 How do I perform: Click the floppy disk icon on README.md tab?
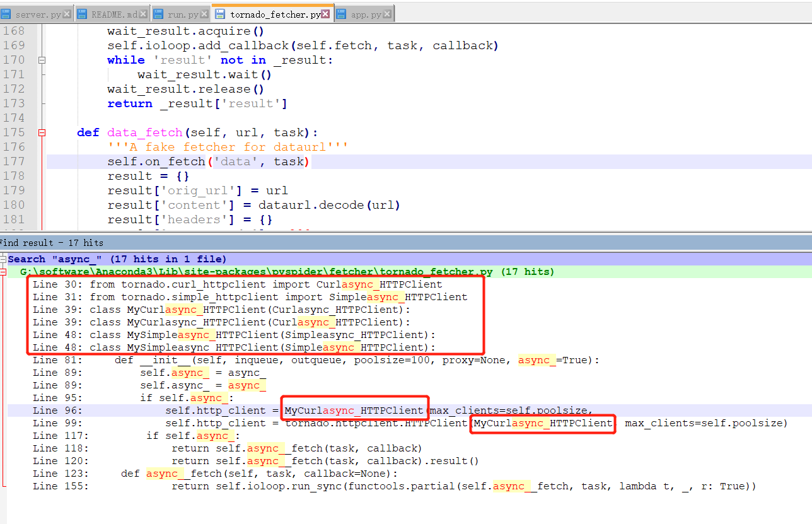pos(82,13)
